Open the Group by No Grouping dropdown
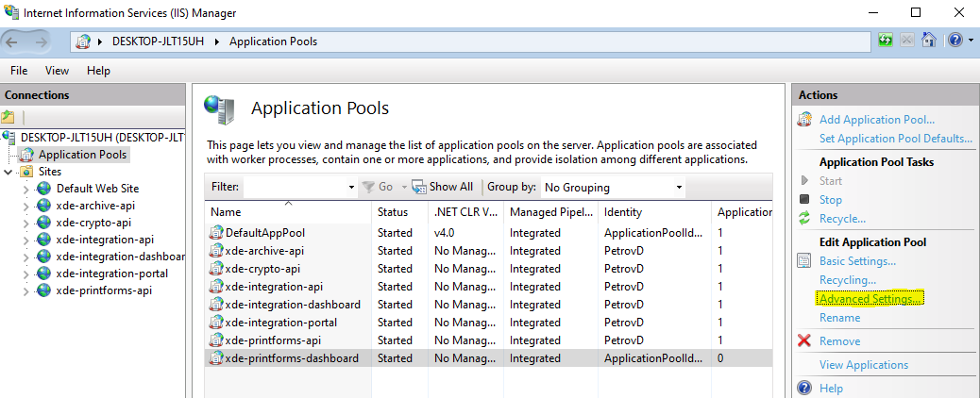The height and width of the screenshot is (398, 980). (613, 188)
